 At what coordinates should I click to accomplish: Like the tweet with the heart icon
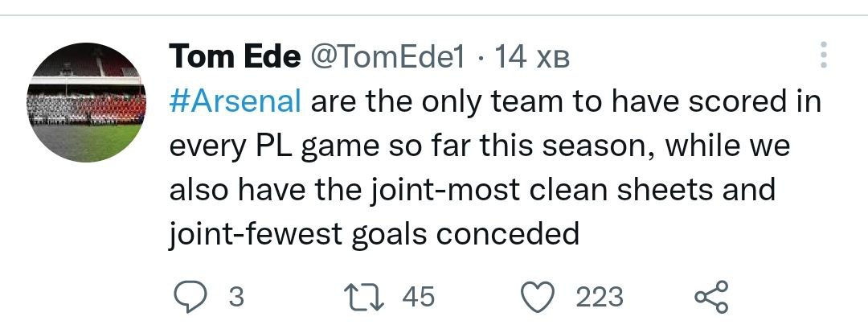[538, 297]
